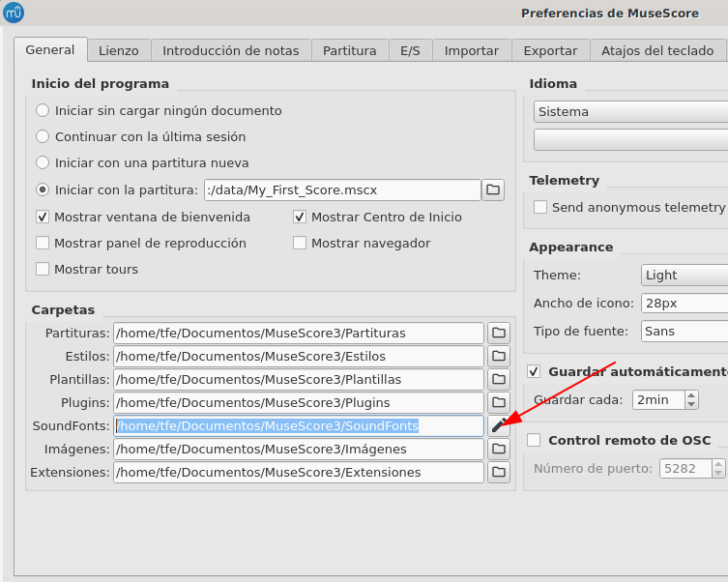The width and height of the screenshot is (728, 582).
Task: Click the Guardar cada 2min field
Action: click(658, 399)
